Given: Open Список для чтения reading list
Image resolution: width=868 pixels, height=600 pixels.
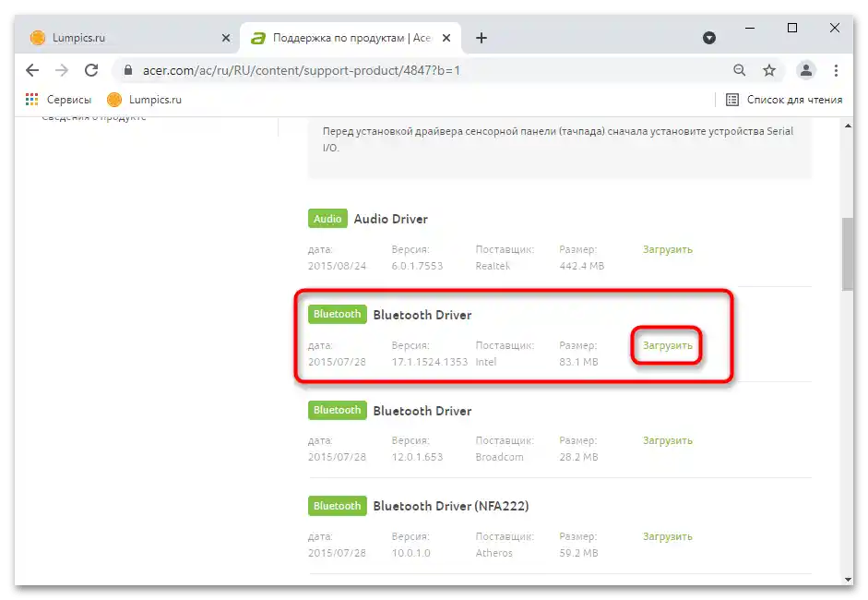Looking at the screenshot, I should (x=784, y=100).
